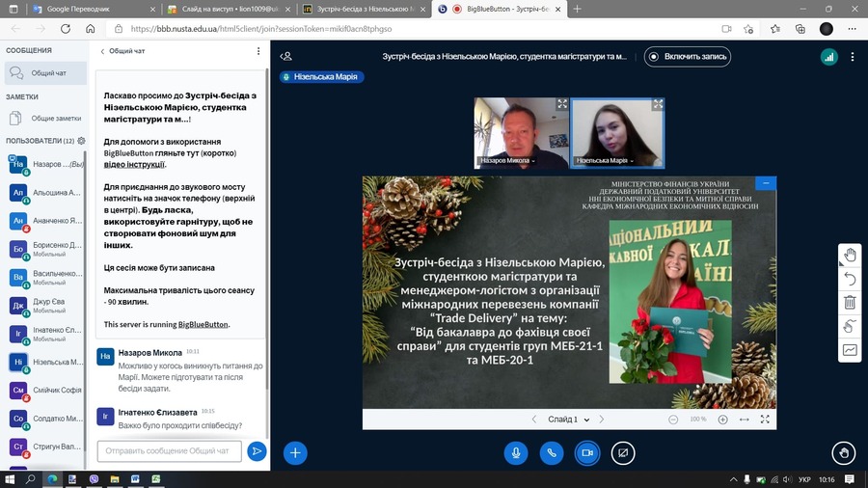
Task: Toggle the users list panel icon
Action: pos(285,57)
